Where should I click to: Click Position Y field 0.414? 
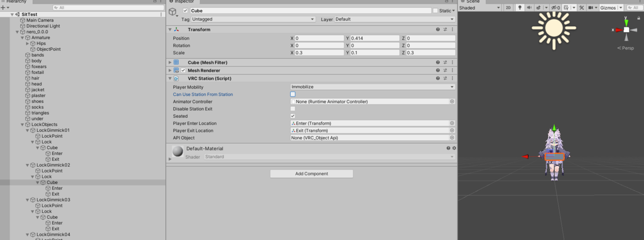pos(375,39)
